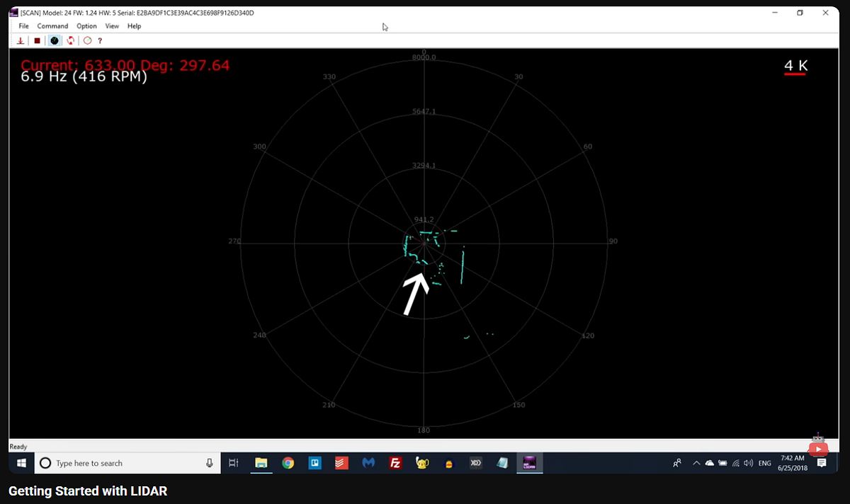This screenshot has width=850, height=504.
Task: Click the 3294.1 range ring label
Action: (424, 166)
